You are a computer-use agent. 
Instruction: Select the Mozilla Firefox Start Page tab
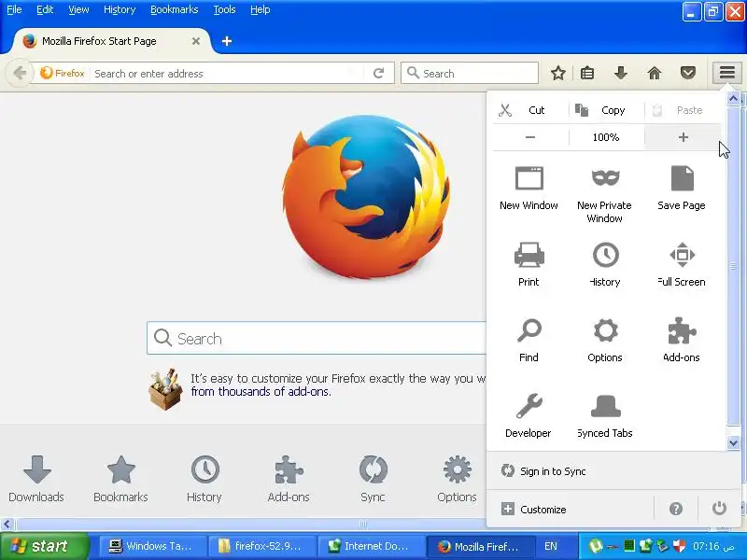pos(109,41)
